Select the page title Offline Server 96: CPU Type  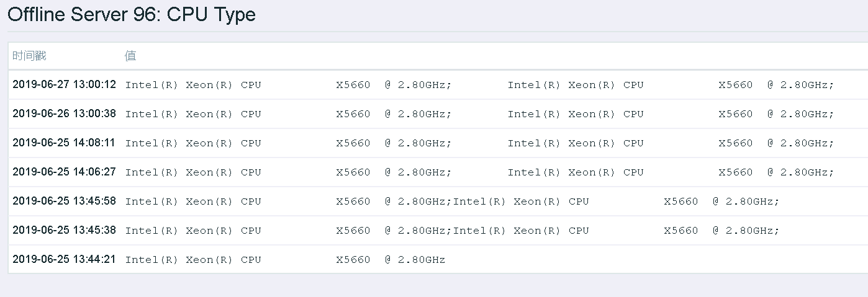coord(132,14)
